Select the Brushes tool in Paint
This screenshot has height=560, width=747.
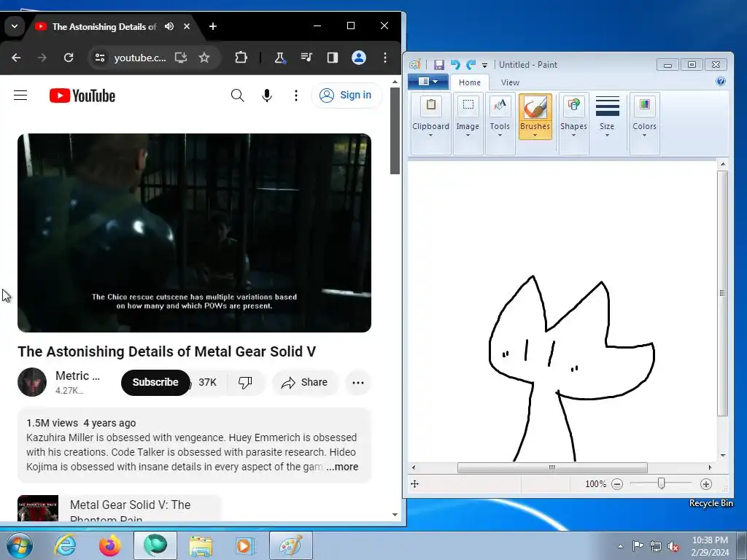(x=535, y=117)
